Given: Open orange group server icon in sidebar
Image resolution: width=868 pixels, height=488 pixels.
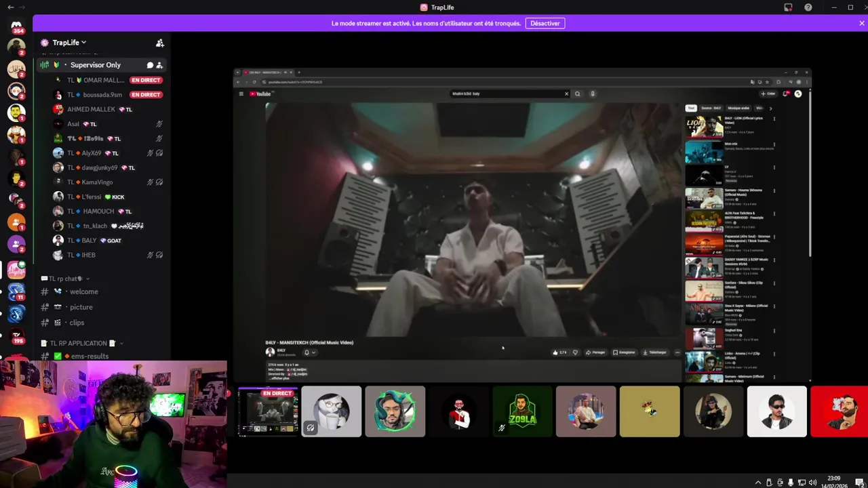Looking at the screenshot, I should (16, 222).
